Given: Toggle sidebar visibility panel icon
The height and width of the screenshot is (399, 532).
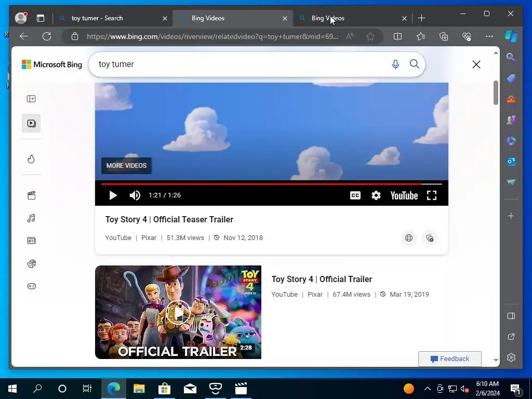Looking at the screenshot, I should [511, 316].
